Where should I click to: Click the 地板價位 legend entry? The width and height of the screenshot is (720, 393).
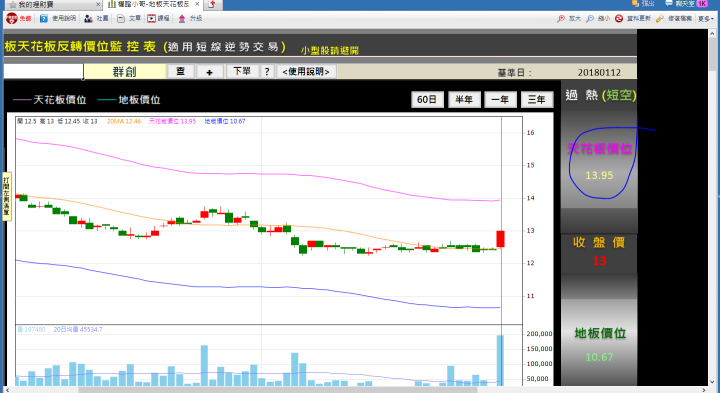point(129,100)
